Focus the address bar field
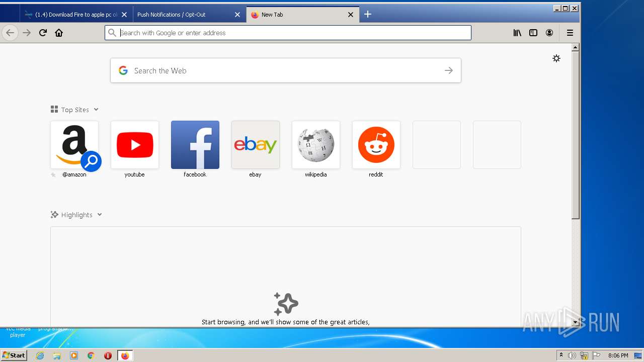Screen dimensions: 644x362 coord(288,33)
